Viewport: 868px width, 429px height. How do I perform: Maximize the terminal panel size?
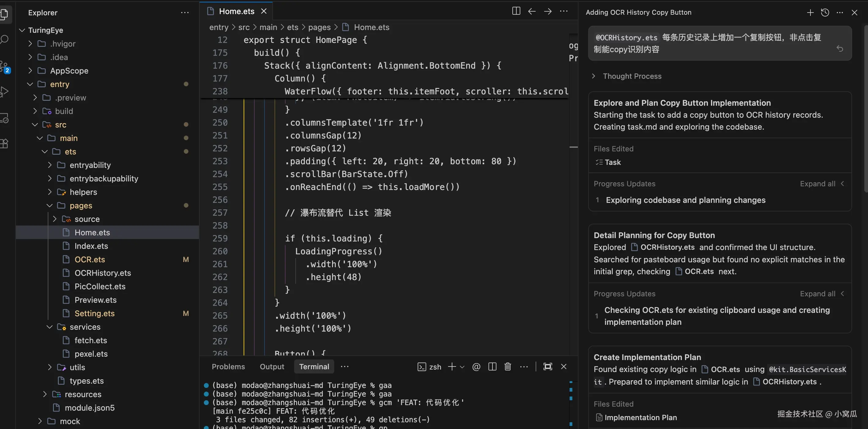pos(548,366)
